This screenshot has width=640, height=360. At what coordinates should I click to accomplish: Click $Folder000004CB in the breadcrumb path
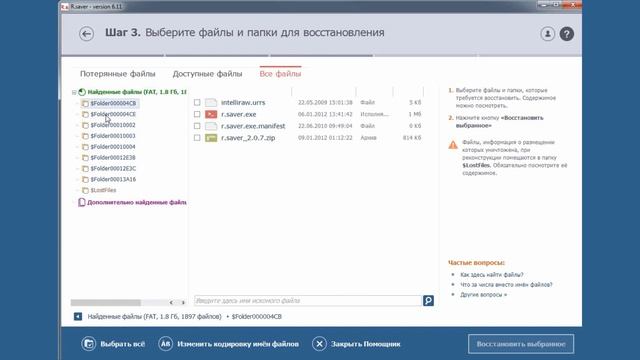pyautogui.click(x=257, y=317)
